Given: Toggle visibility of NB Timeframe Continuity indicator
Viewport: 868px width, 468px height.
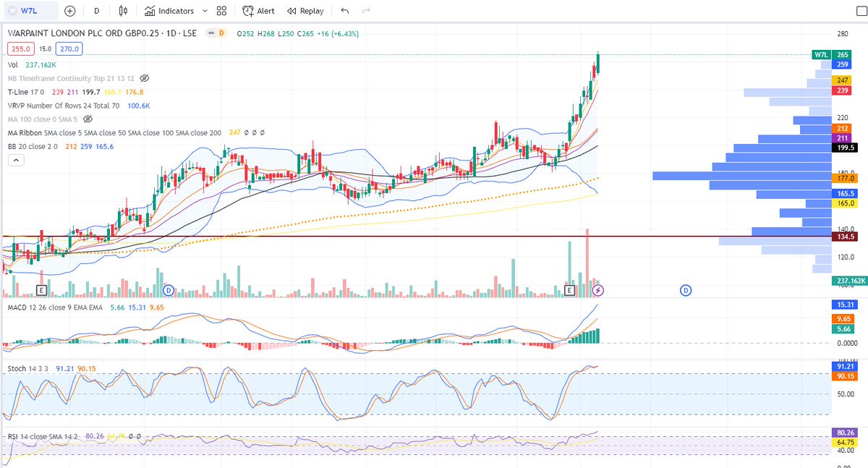Looking at the screenshot, I should pos(145,78).
